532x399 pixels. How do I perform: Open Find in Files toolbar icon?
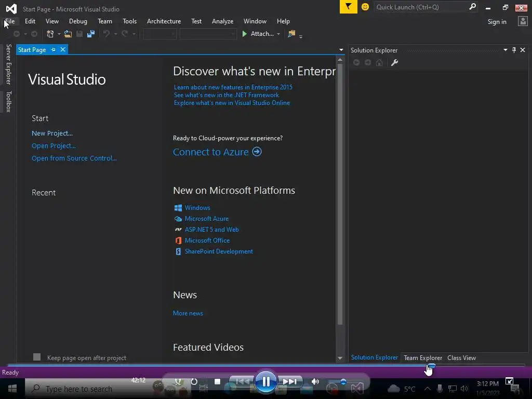tap(291, 34)
